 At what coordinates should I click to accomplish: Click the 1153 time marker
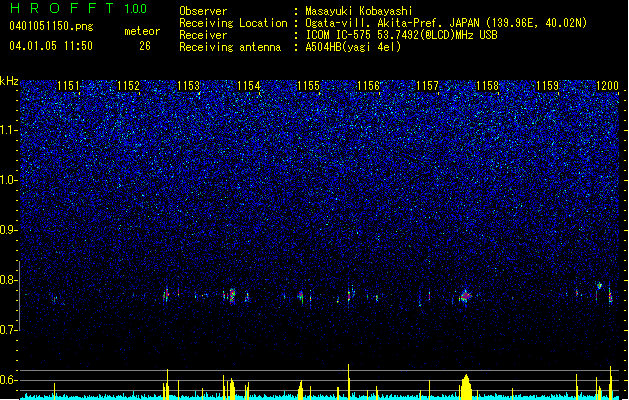point(188,85)
